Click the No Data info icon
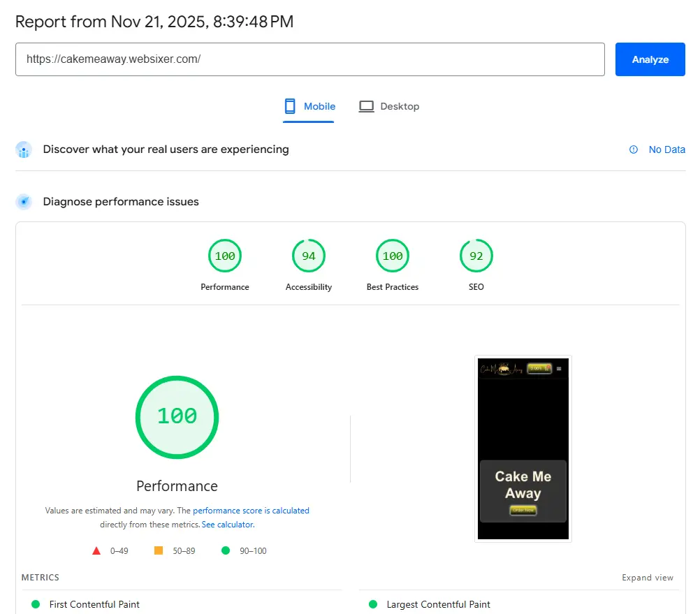This screenshot has width=700, height=614. [x=634, y=149]
